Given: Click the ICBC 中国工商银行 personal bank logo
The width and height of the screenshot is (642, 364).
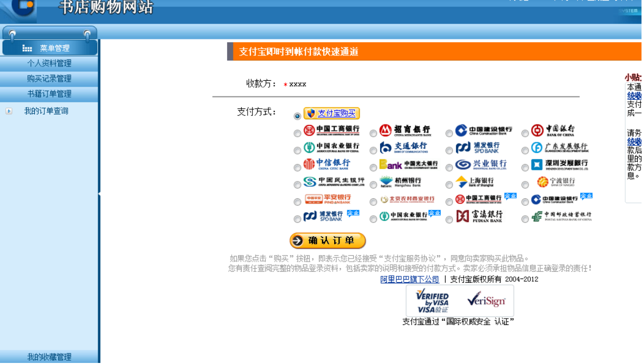Looking at the screenshot, I should 332,130.
